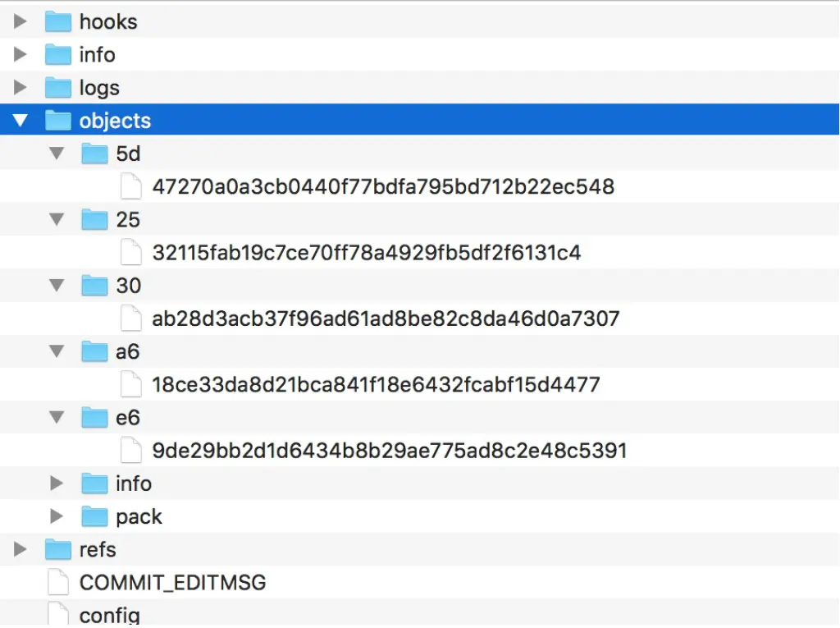Collapse the e6 folder triangle
Image resolution: width=840 pixels, height=628 pixels.
(x=57, y=417)
